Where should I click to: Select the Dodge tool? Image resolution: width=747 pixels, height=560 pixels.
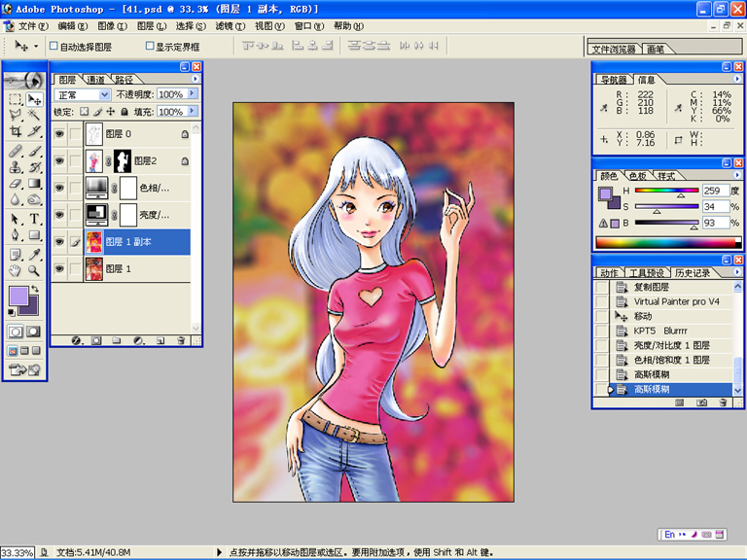coord(33,199)
